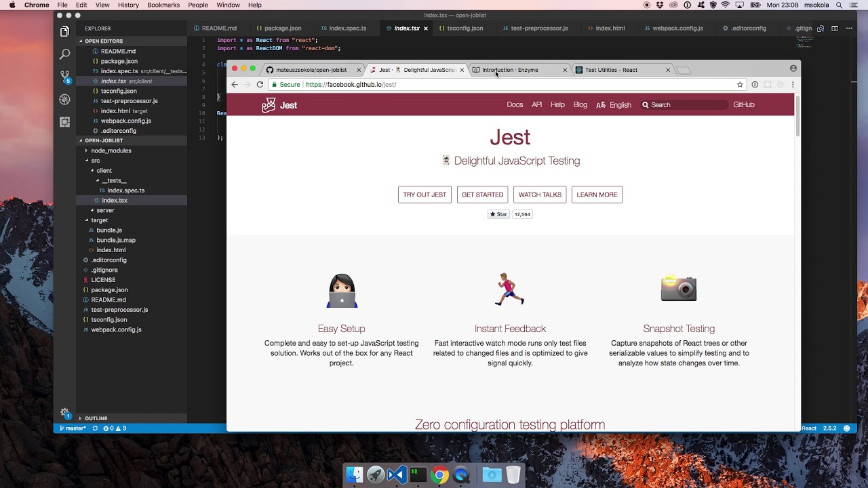Open the Manage gear at activity bar bottom

(64, 413)
